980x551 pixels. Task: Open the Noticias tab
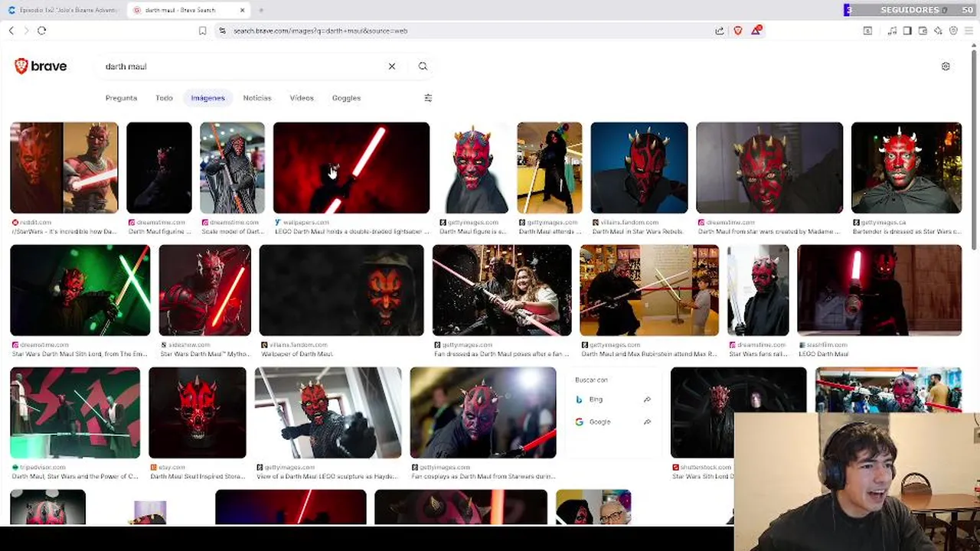coord(257,98)
